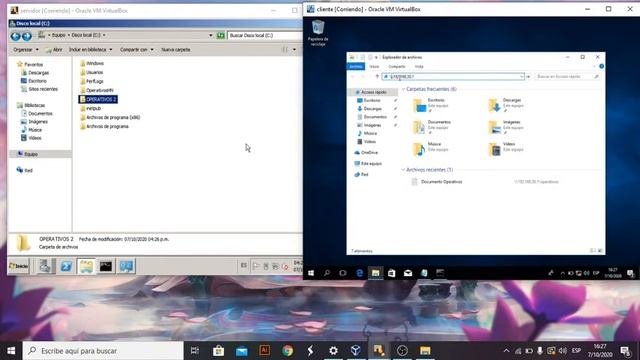Click cliente VM Start button
The height and width of the screenshot is (360, 640).
(311, 273)
